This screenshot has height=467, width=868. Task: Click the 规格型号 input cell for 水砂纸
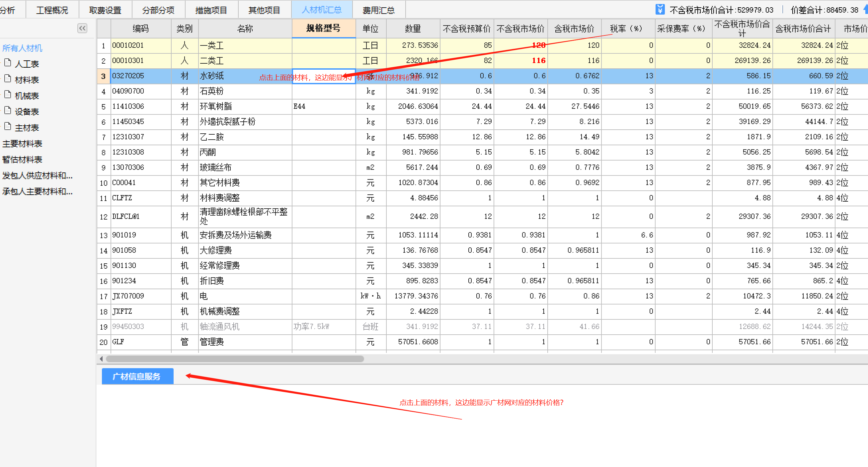pyautogui.click(x=324, y=76)
